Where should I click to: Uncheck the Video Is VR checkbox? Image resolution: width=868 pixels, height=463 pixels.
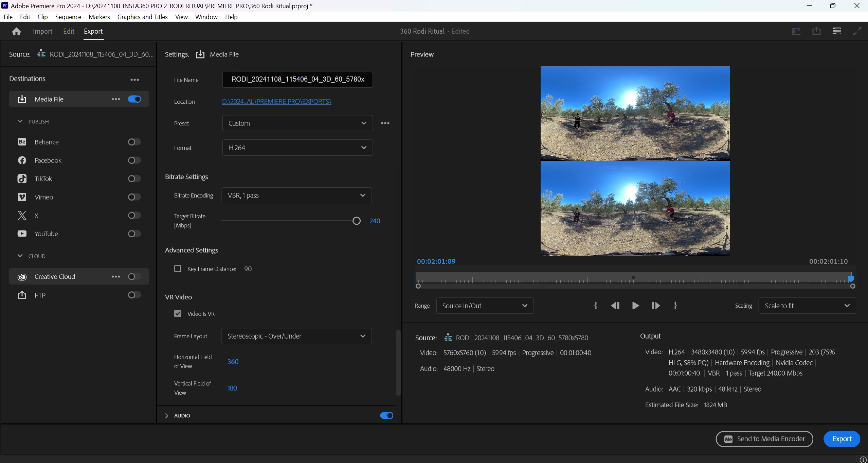coord(178,313)
